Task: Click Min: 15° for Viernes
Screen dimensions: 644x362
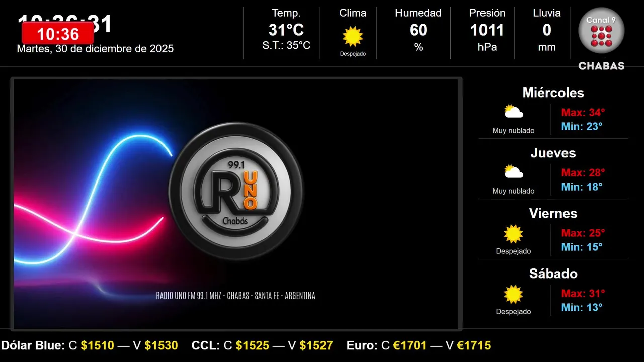Action: (582, 247)
